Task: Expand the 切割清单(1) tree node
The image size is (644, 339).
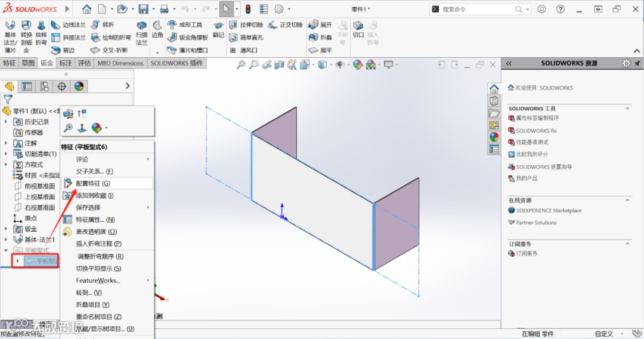Action: click(x=6, y=153)
